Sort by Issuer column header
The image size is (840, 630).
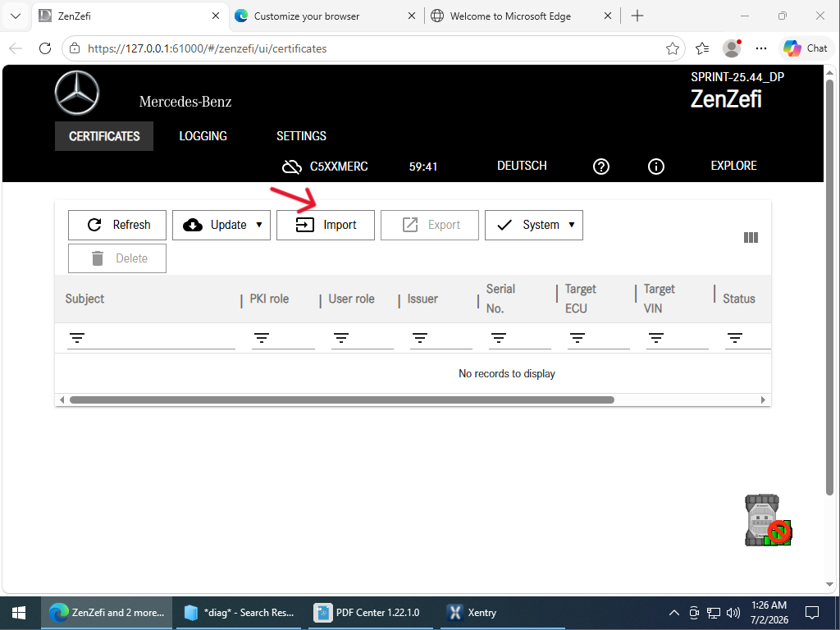(x=422, y=299)
